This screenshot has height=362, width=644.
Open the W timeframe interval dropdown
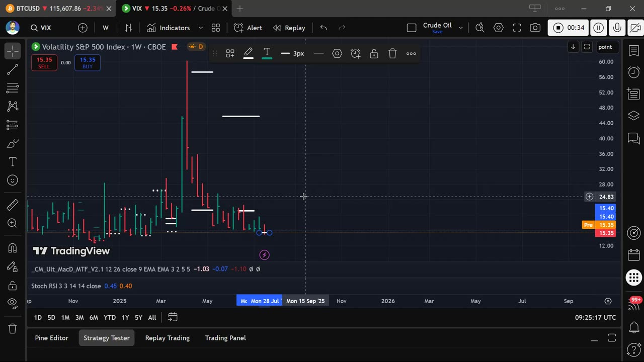[105, 28]
